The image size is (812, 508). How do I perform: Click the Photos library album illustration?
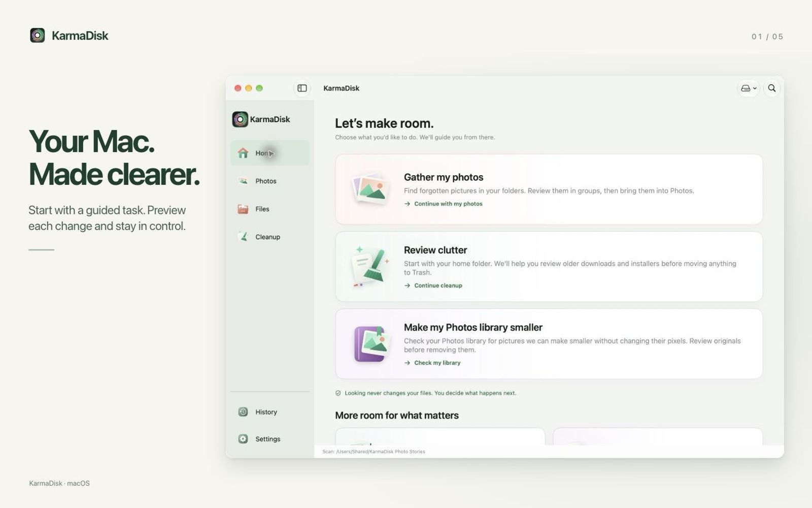click(371, 344)
